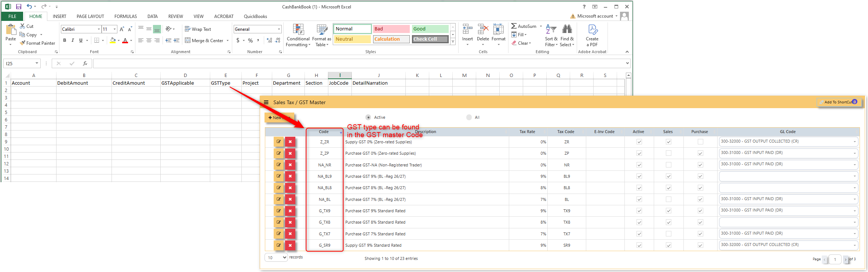The image size is (868, 272).
Task: Toggle Sales checkbox for NA_NR row
Action: (x=668, y=165)
